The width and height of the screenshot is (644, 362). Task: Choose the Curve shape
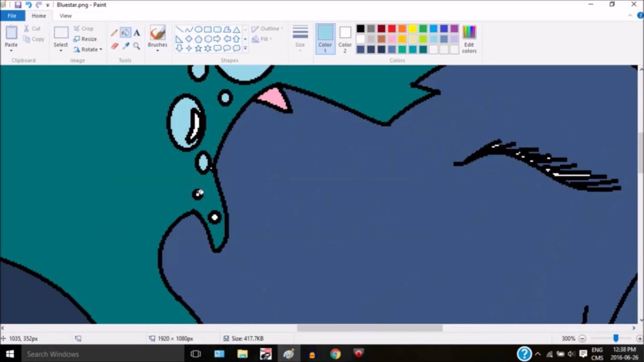click(x=189, y=30)
